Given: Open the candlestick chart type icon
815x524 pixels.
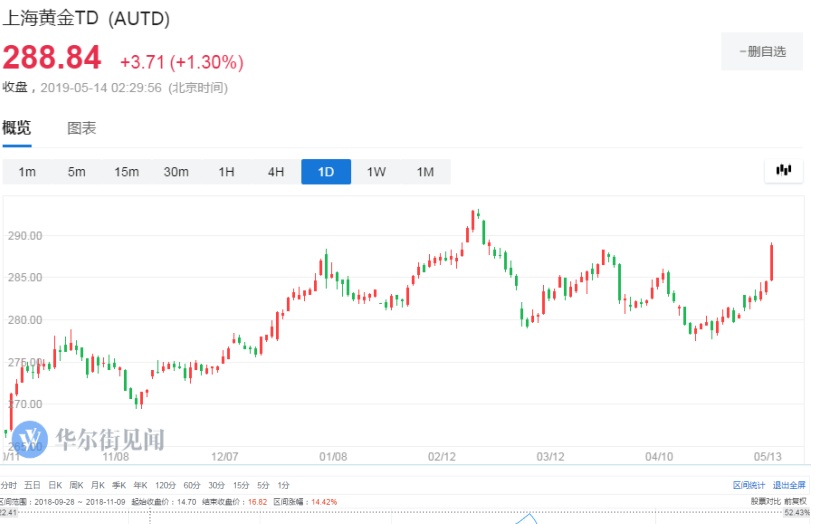Looking at the screenshot, I should [x=784, y=171].
